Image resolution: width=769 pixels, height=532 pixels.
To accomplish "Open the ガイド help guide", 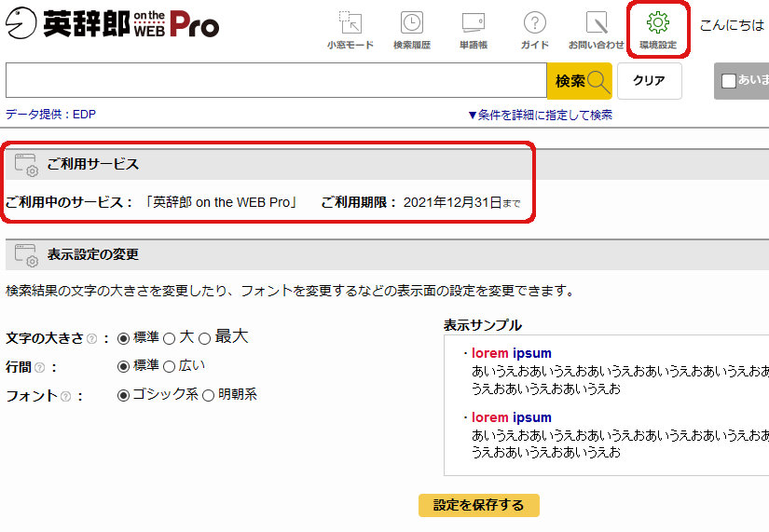I will [535, 31].
